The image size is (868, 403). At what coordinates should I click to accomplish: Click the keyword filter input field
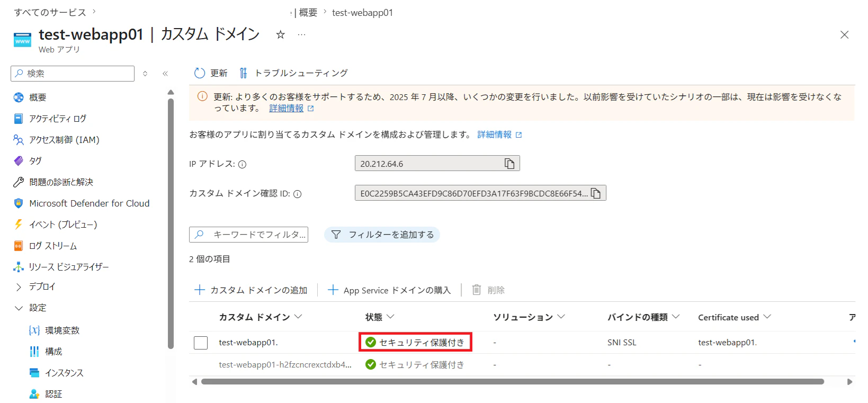pos(248,235)
